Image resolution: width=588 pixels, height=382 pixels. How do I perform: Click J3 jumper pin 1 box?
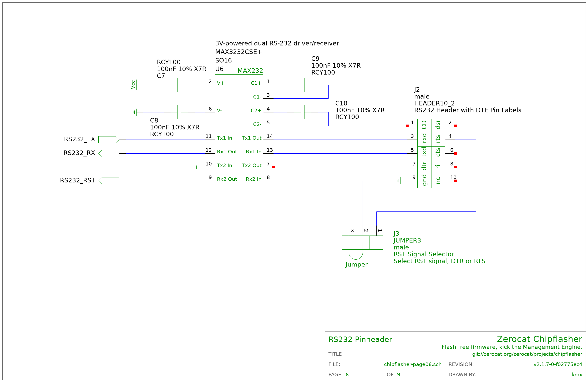(376, 242)
